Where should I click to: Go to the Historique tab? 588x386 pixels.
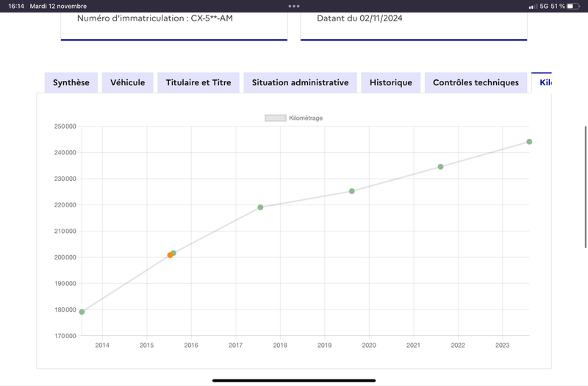(391, 82)
